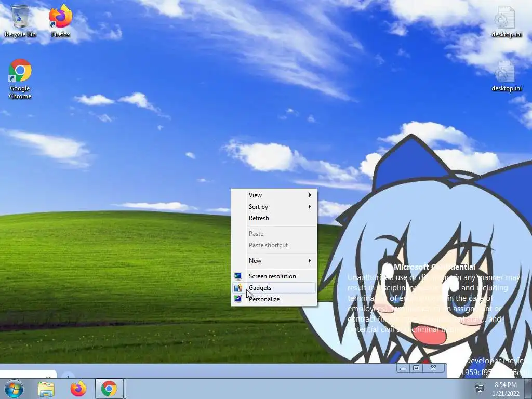Click the Personalize menu icon
532x399 pixels.
click(238, 299)
